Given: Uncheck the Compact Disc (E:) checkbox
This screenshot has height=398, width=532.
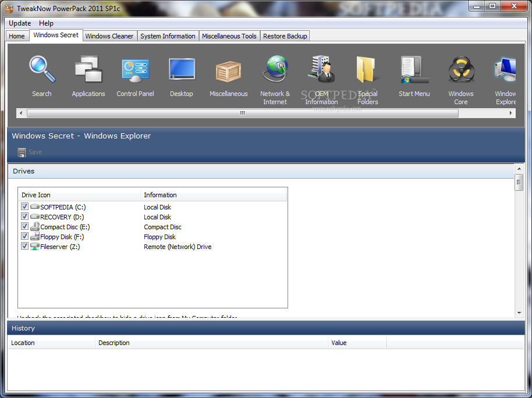Looking at the screenshot, I should point(24,226).
